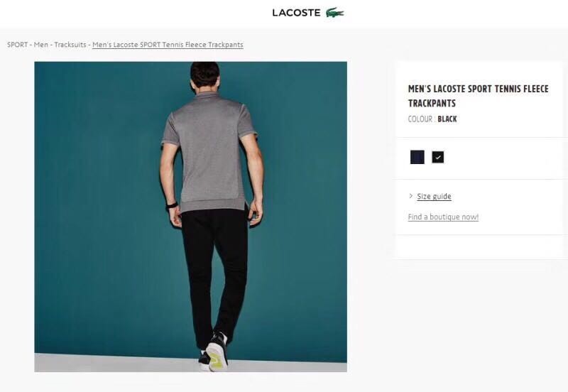Click the Find a boutique now link
The image size is (568, 392).
443,217
